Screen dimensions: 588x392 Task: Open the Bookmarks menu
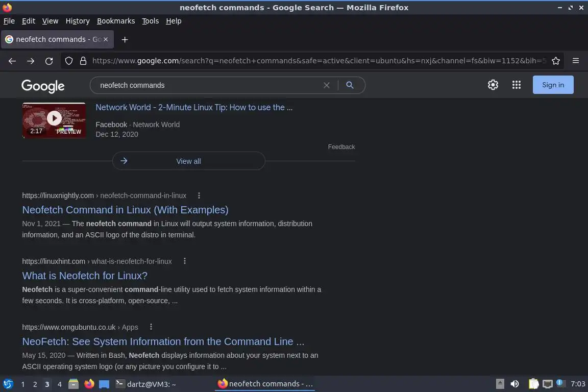(116, 21)
